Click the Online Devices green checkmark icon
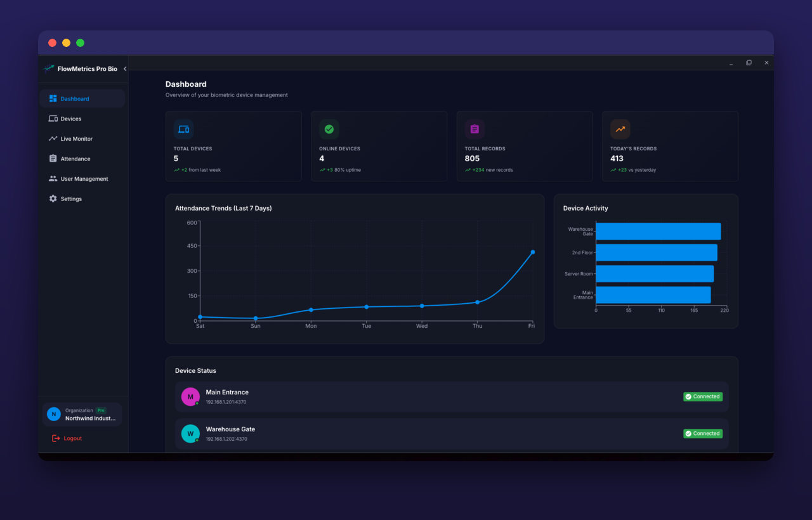This screenshot has height=520, width=812. coord(329,129)
